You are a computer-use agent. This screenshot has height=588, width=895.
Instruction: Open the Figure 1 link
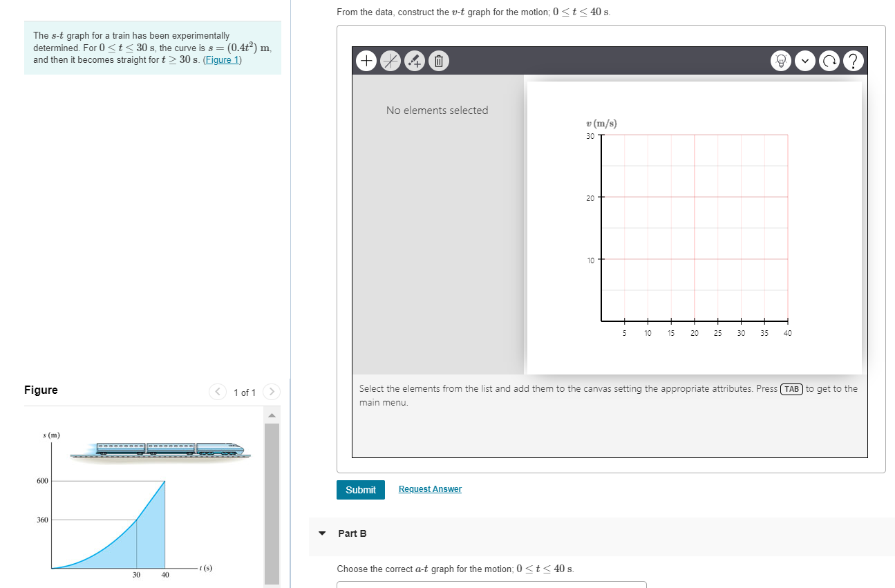point(222,59)
